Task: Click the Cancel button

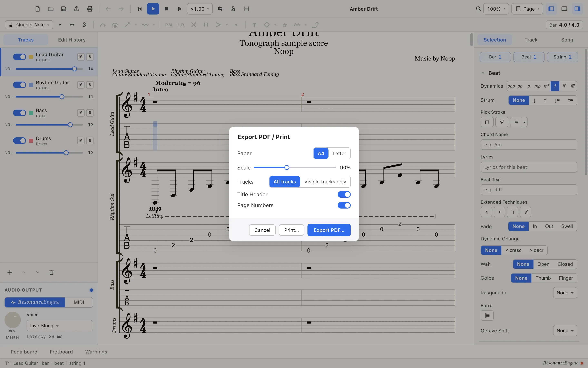Action: 262,230
